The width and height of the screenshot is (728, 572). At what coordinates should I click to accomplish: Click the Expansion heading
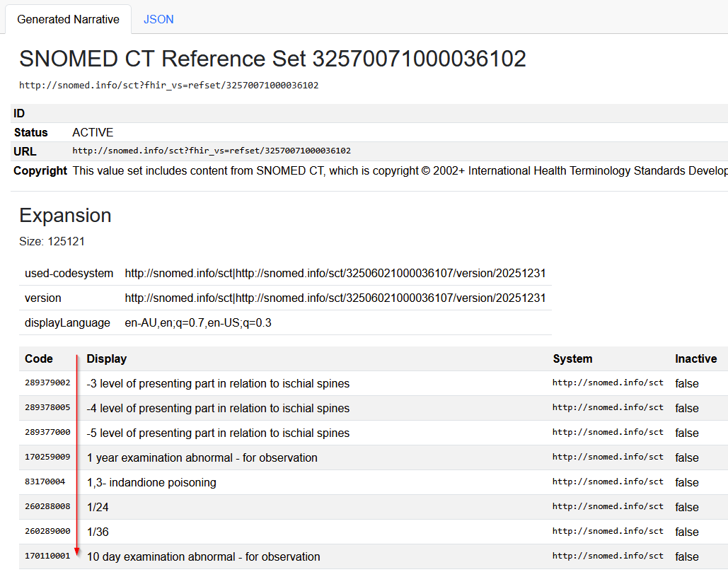coord(65,216)
